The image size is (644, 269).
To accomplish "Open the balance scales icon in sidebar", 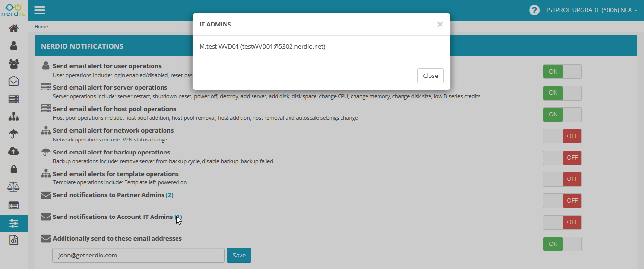I will (13, 187).
